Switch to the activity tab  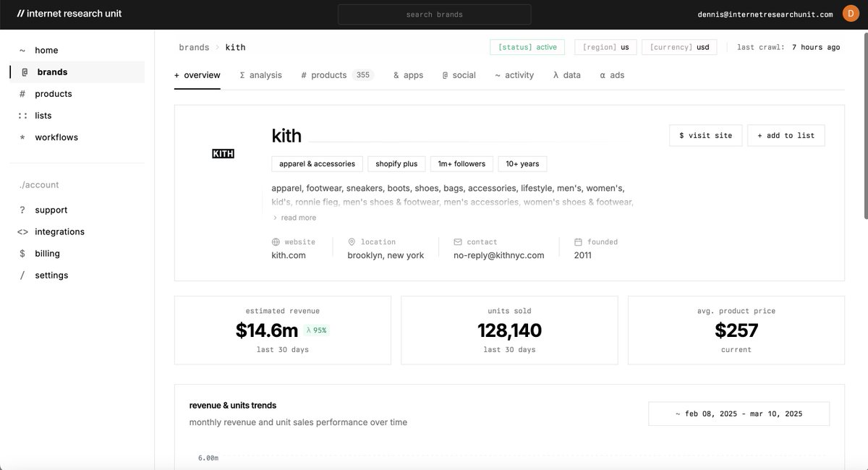point(514,75)
